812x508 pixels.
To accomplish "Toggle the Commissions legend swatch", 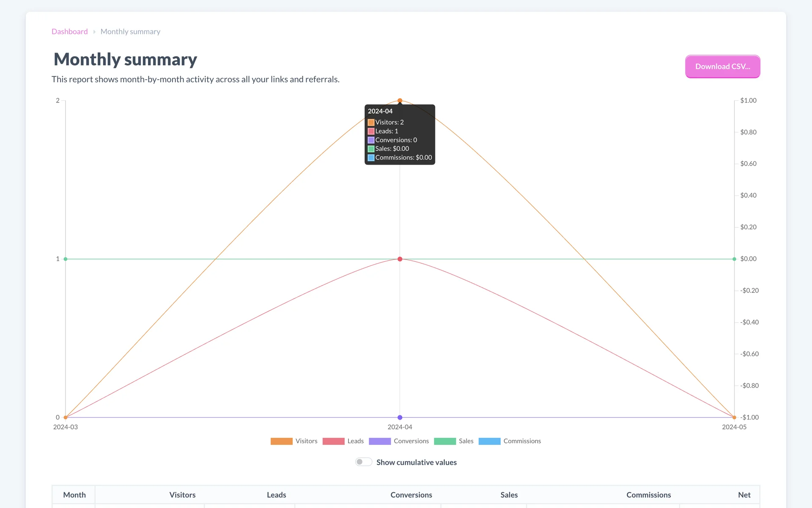I will point(489,441).
